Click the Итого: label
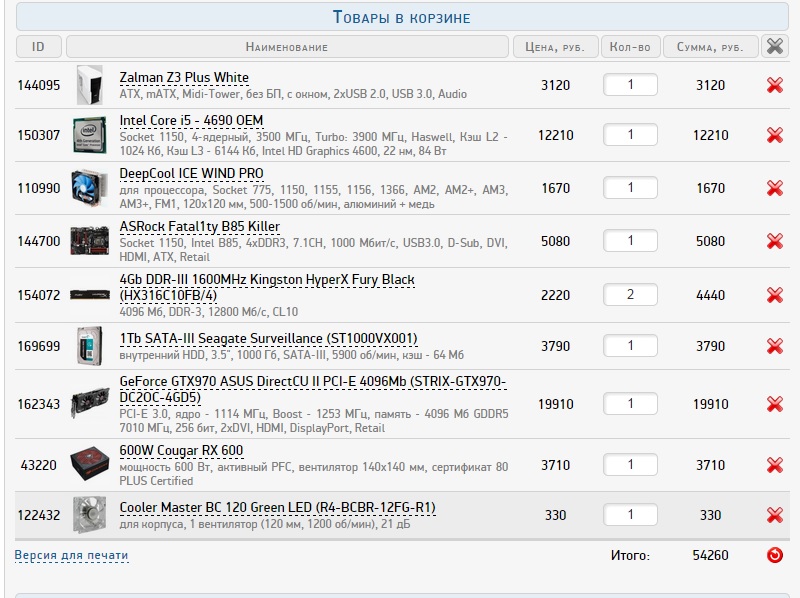The width and height of the screenshot is (800, 598). (630, 555)
